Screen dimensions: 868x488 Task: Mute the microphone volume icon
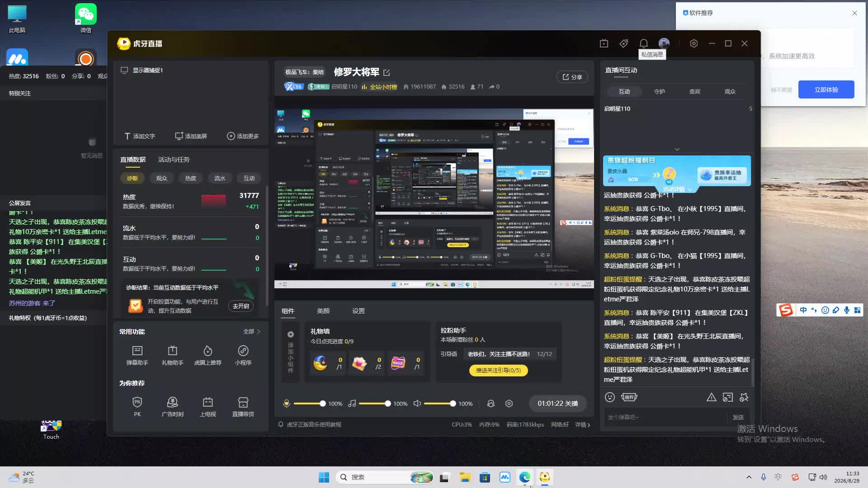click(x=287, y=404)
